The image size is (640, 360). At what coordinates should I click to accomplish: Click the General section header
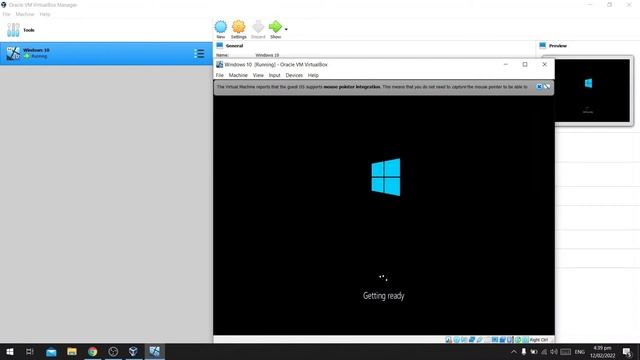pos(234,46)
